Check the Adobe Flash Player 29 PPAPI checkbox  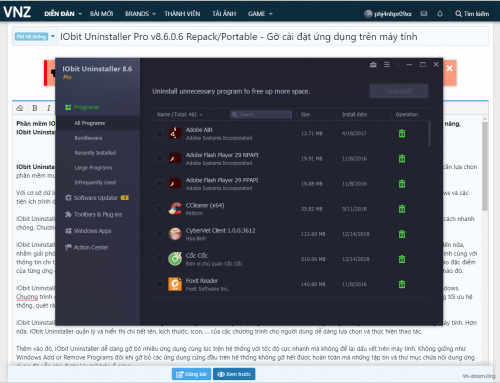(x=159, y=184)
